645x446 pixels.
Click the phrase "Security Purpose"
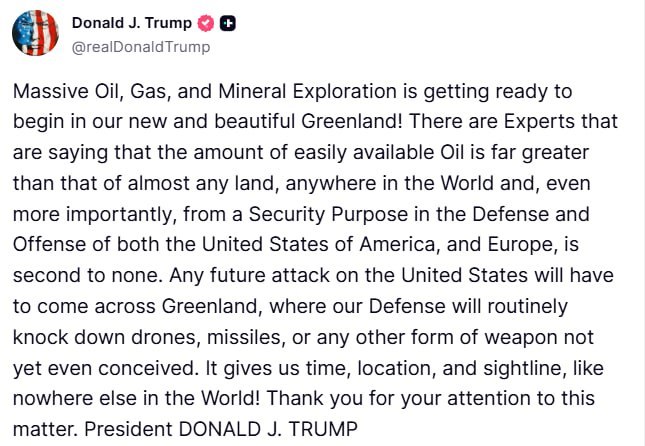(328, 215)
